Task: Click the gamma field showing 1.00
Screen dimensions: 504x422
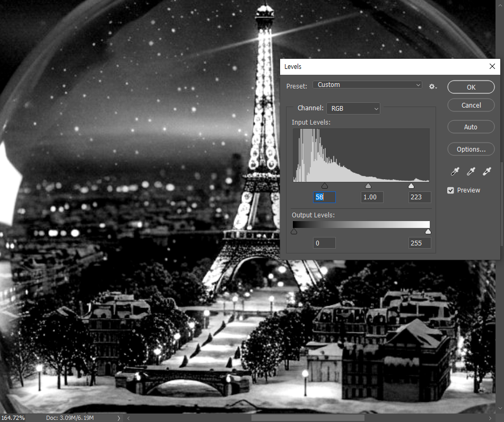Action: [372, 197]
